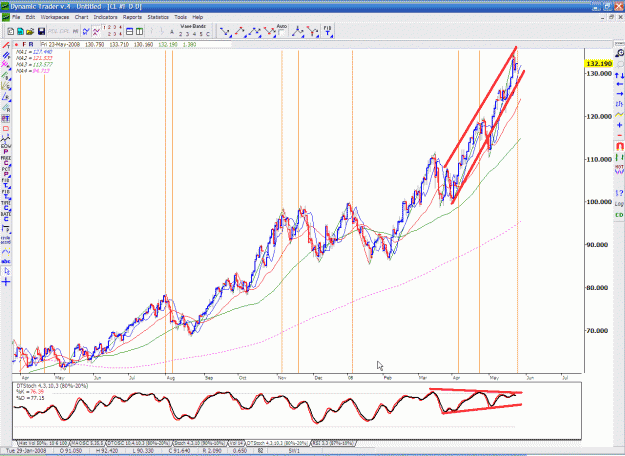
Task: Select the red rectangle drawing tool
Action: point(6,129)
